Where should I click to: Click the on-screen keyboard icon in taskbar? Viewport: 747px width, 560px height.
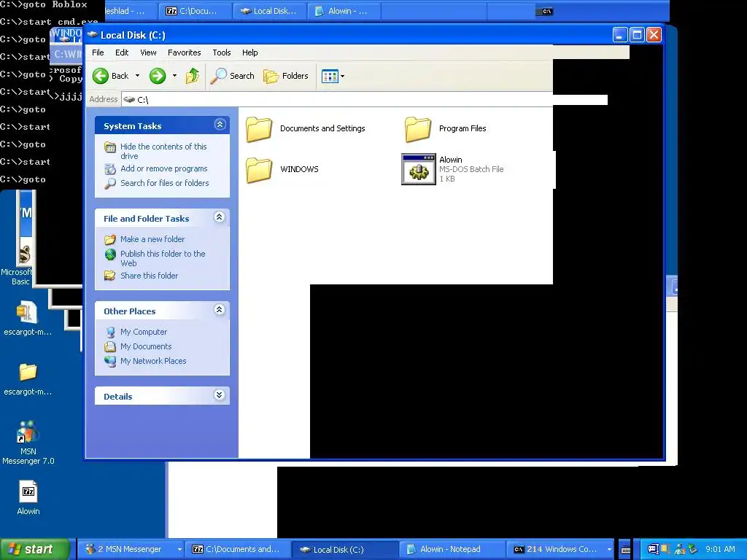[626, 550]
